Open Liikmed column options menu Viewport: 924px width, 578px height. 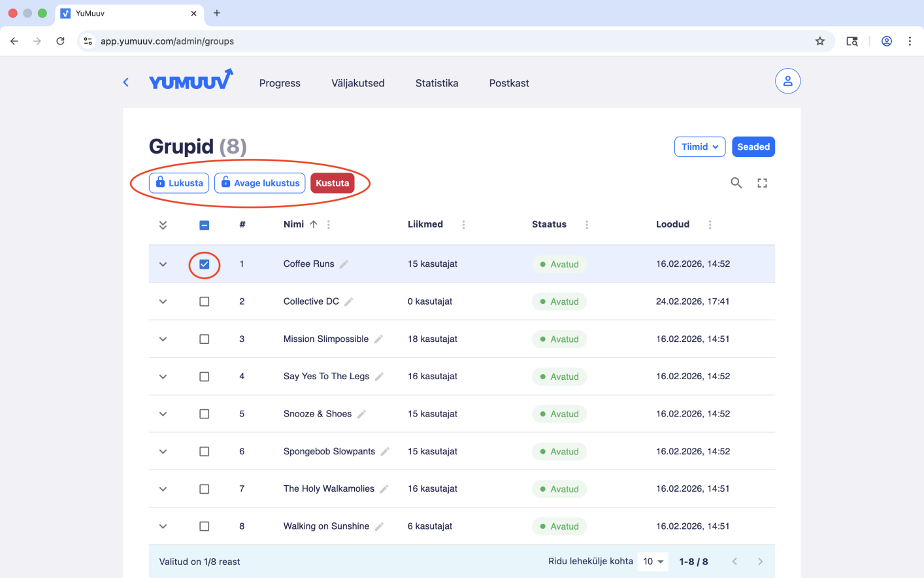point(463,225)
